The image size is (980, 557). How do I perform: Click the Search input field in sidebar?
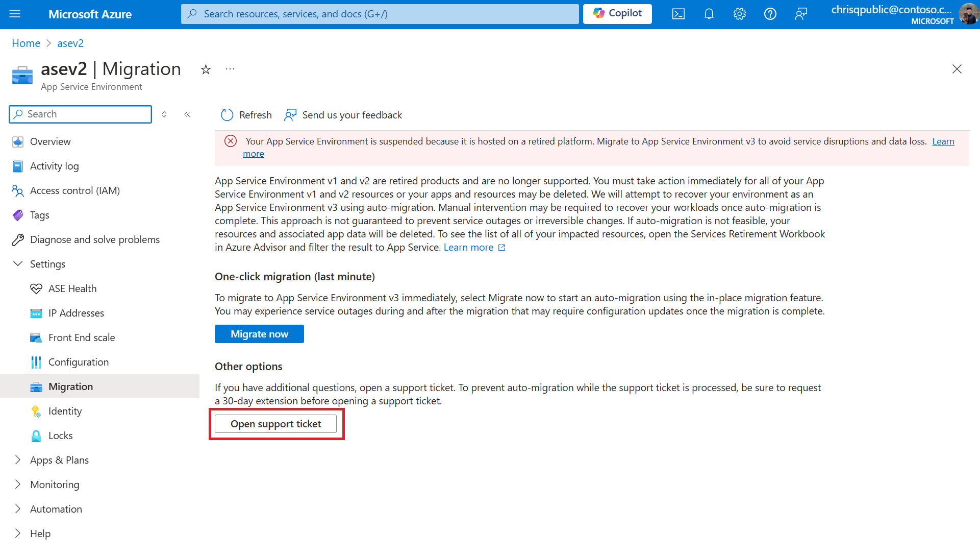(80, 113)
